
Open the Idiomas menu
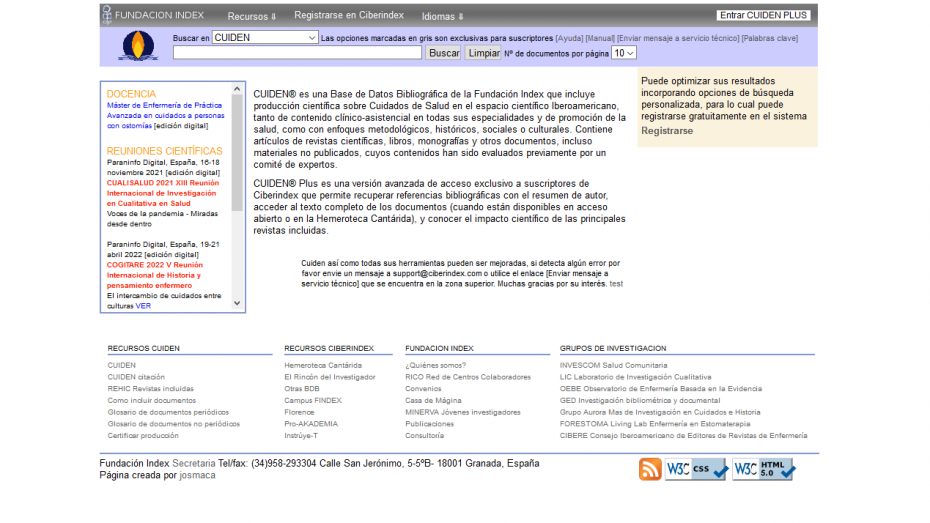(442, 16)
